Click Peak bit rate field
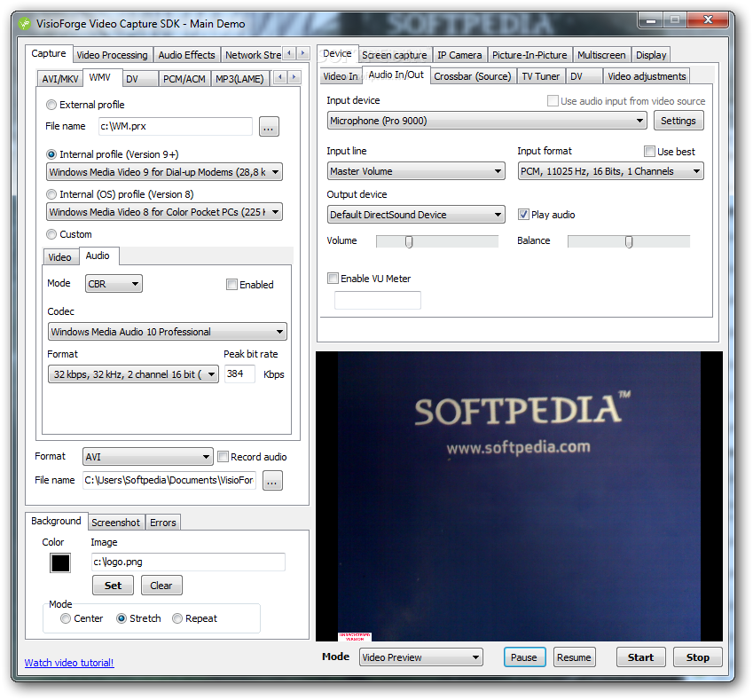The height and width of the screenshot is (700, 753). (x=239, y=374)
